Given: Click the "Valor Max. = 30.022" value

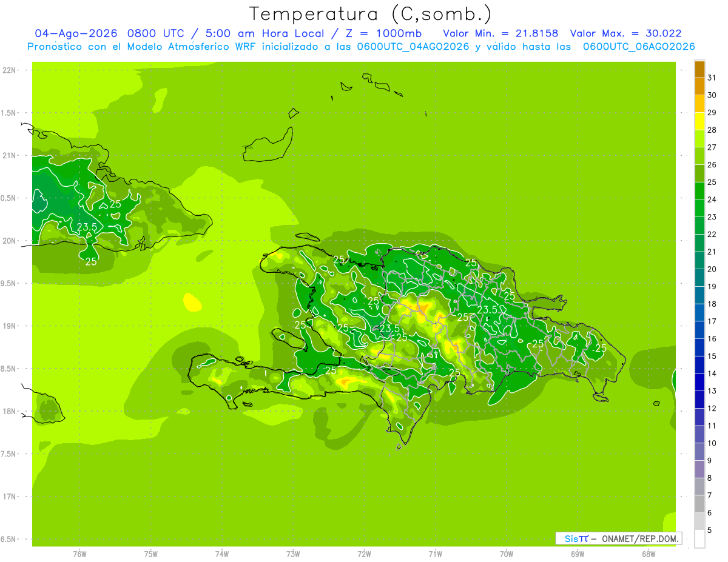Looking at the screenshot, I should click(x=626, y=33).
